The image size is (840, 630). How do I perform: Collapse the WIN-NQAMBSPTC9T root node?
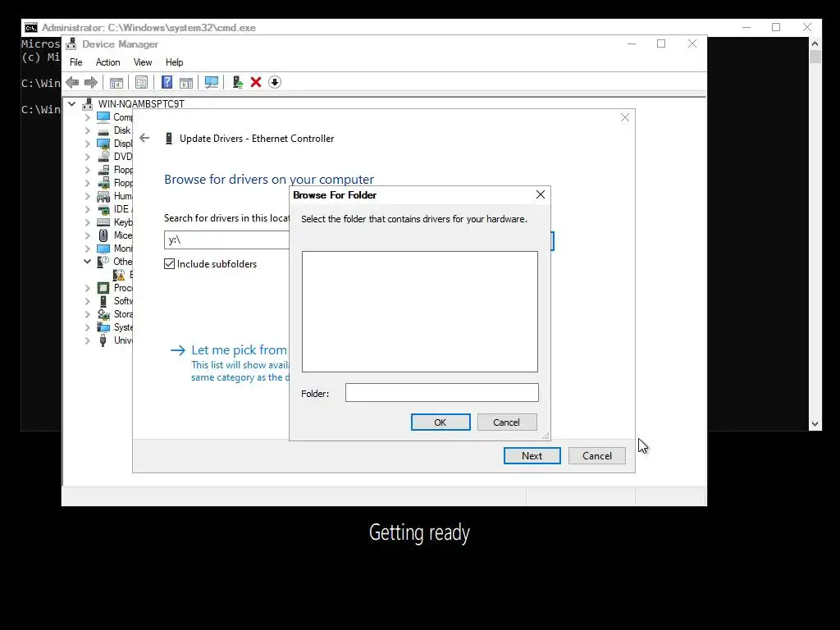[x=72, y=103]
